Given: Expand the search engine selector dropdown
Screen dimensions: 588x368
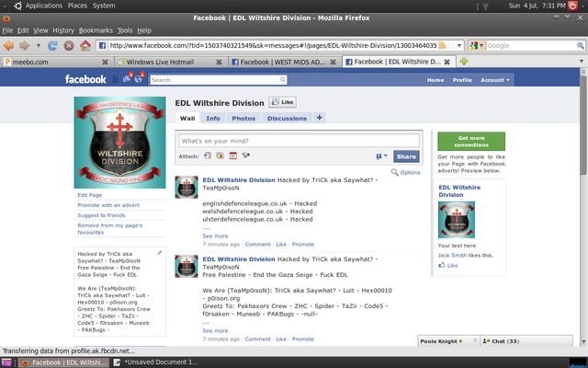Looking at the screenshot, I should coord(477,45).
